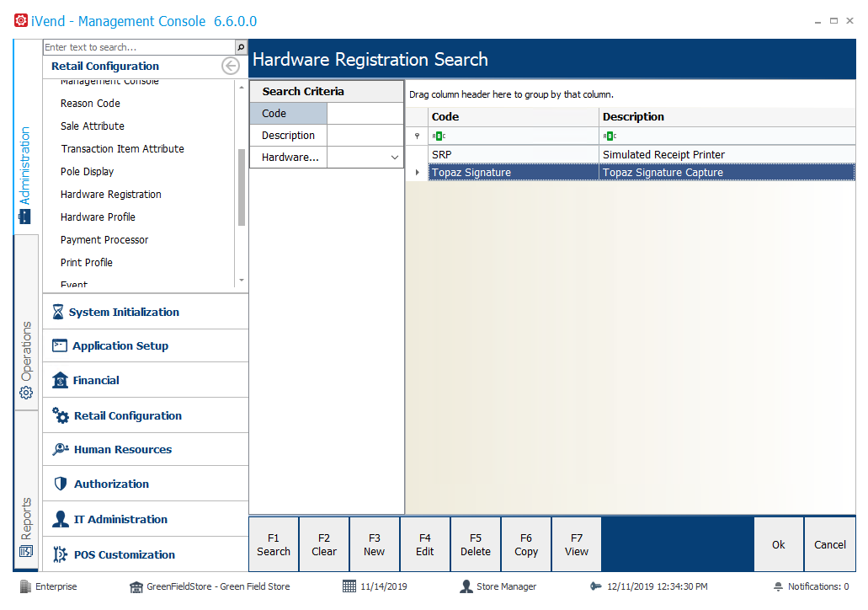
Task: Click the Code search criteria input
Action: pos(365,113)
